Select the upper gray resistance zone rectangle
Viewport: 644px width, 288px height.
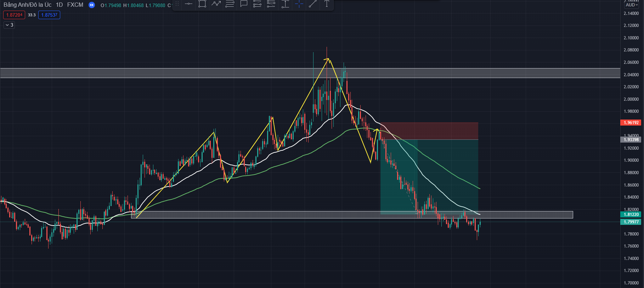click(x=310, y=73)
